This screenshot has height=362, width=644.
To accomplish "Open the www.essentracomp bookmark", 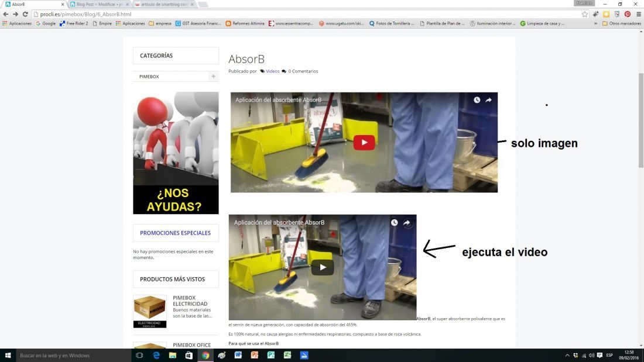I will click(x=291, y=23).
